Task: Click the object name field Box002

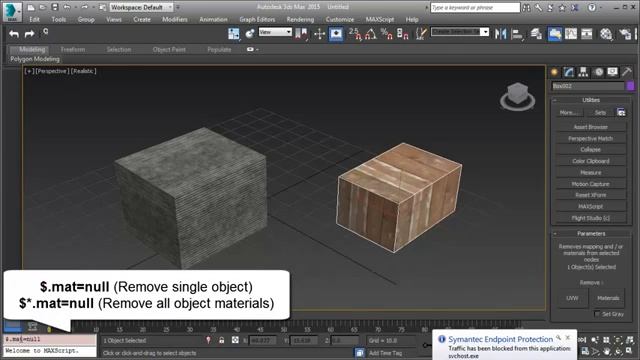Action: click(x=588, y=86)
